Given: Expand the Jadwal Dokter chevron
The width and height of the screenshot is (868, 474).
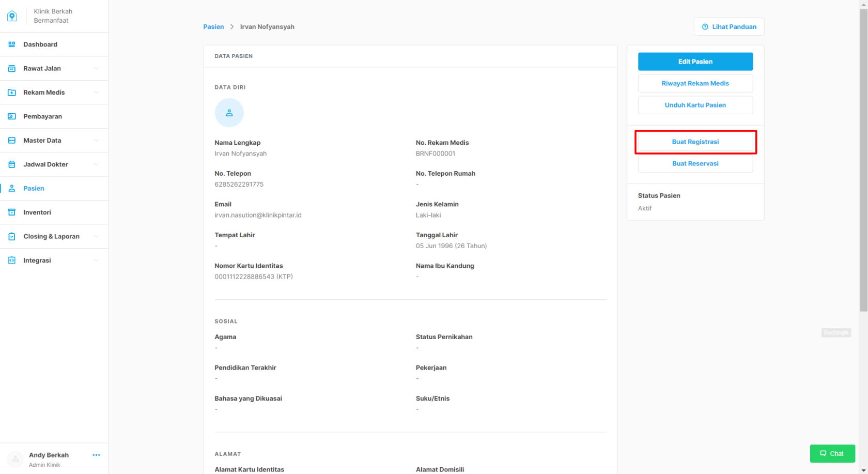Looking at the screenshot, I should pos(96,164).
